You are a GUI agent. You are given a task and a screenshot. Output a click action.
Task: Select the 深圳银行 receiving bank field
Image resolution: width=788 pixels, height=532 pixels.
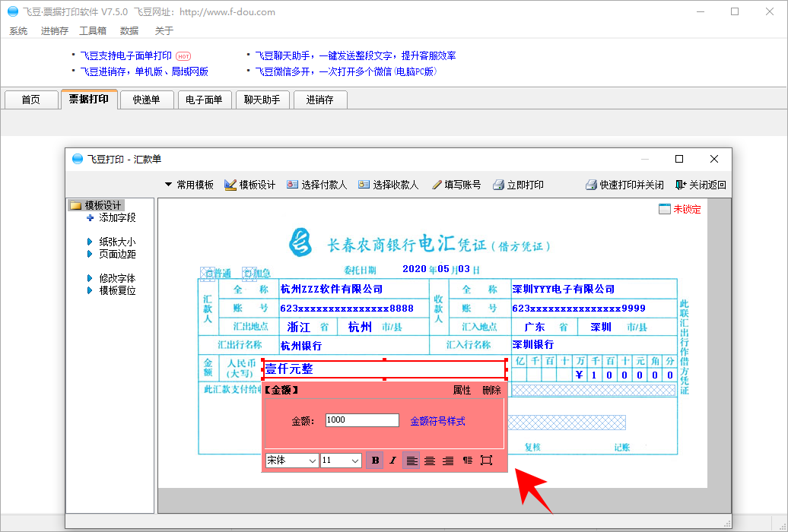coord(532,344)
